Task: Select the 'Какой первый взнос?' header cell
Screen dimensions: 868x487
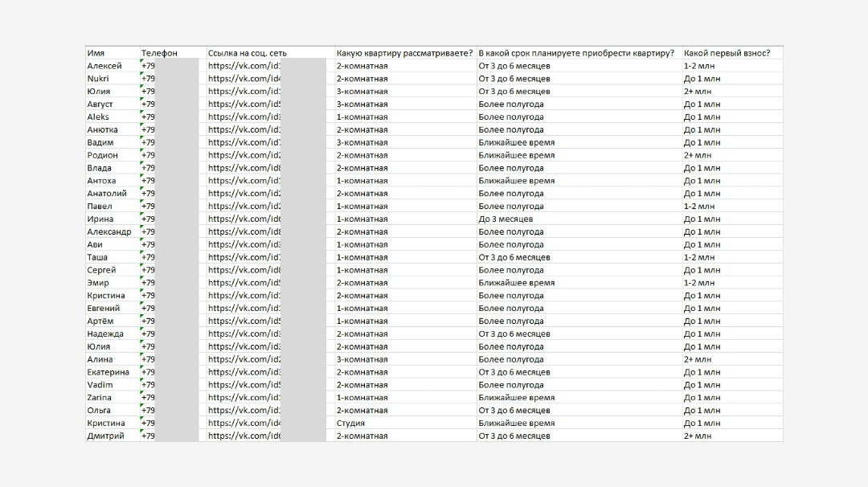Action: (732, 53)
